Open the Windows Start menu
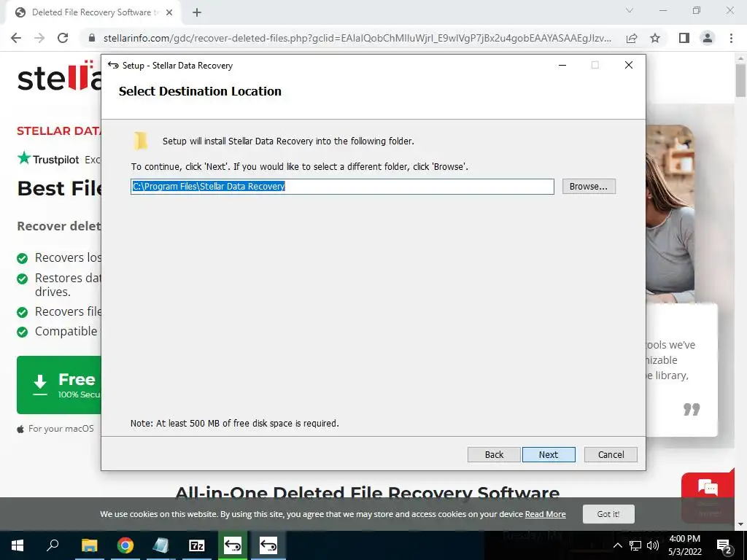 point(18,545)
